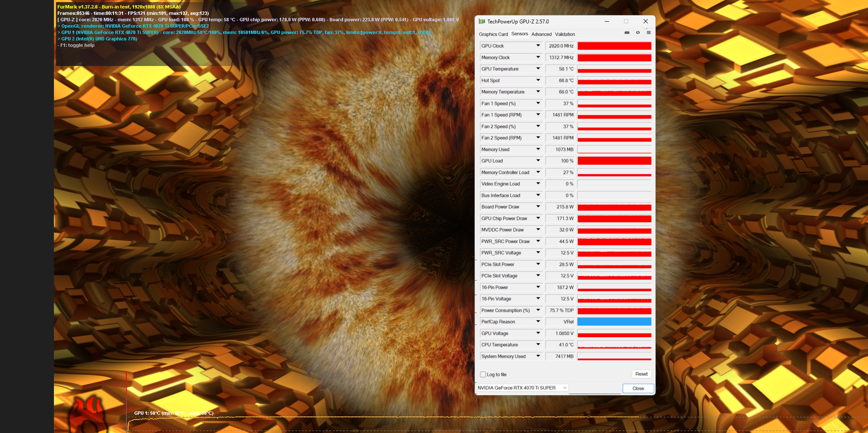868x433 pixels.
Task: Click the GPU-Z screenshot camera icon
Action: tap(627, 33)
